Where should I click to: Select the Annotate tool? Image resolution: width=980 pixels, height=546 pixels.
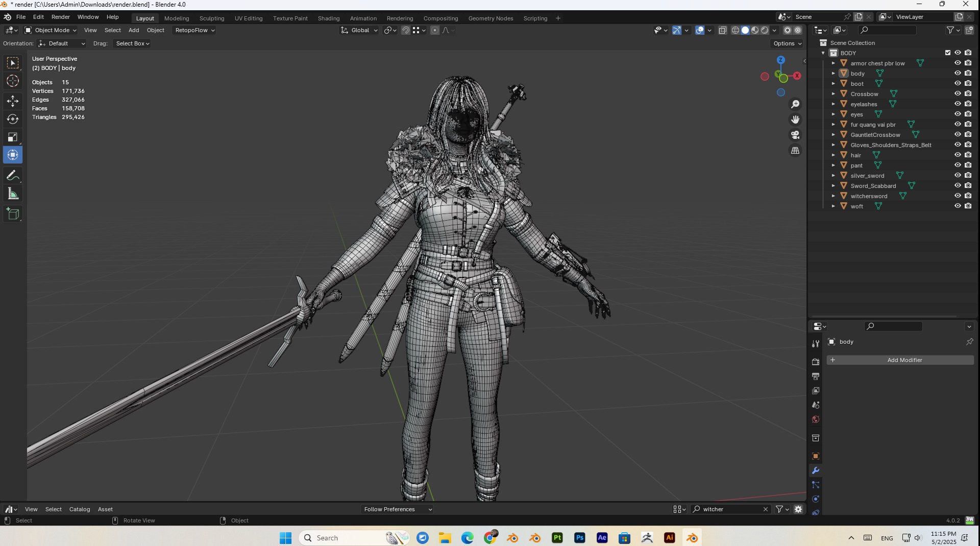13,175
